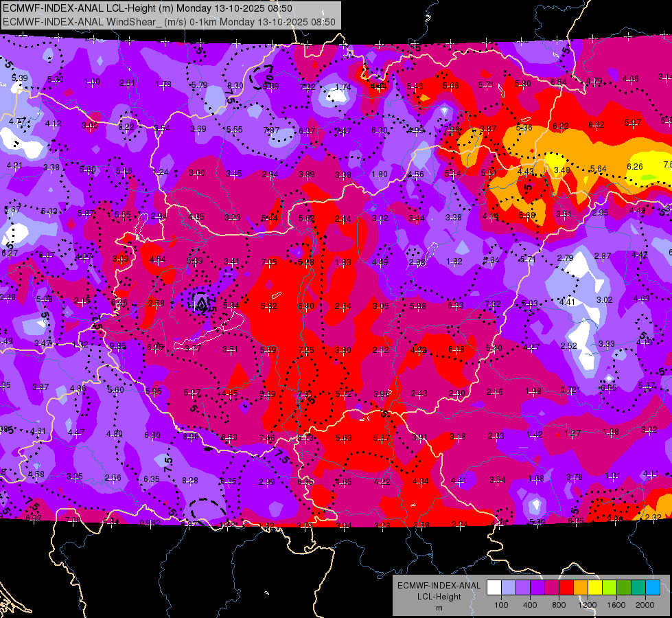Click the legend tick label 2000
This screenshot has height=618, width=672.
[645, 605]
